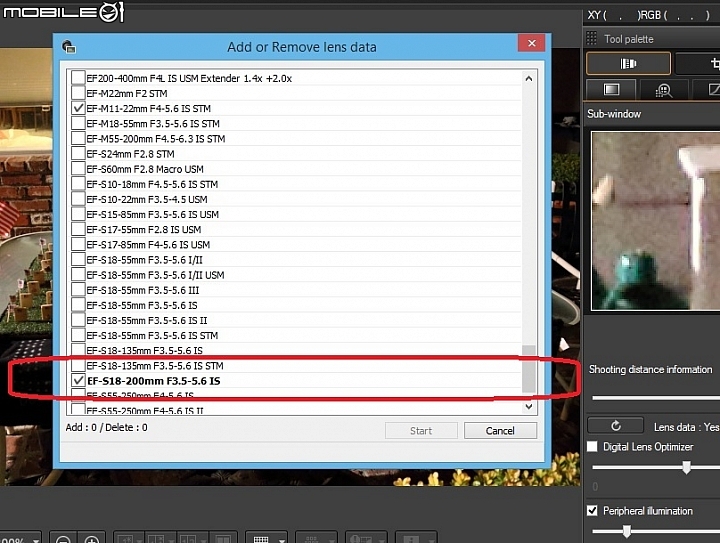This screenshot has height=543, width=720.
Task: Check the EF-S60mm F2.8 Macro USM checkbox
Action: click(78, 169)
